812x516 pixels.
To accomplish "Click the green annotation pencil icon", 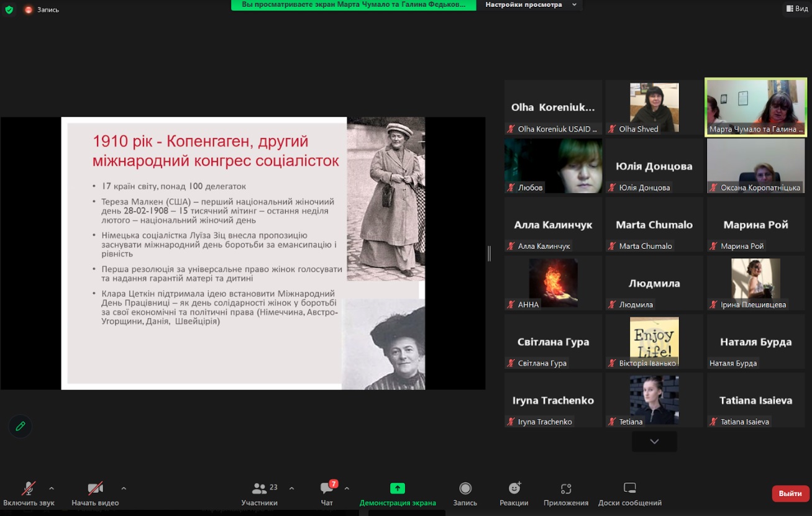I will 21,427.
